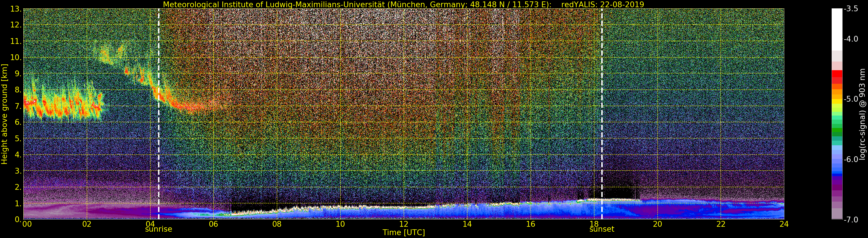Click the "-7.0" colorbar tick value
The image size is (868, 238).
click(850, 220)
